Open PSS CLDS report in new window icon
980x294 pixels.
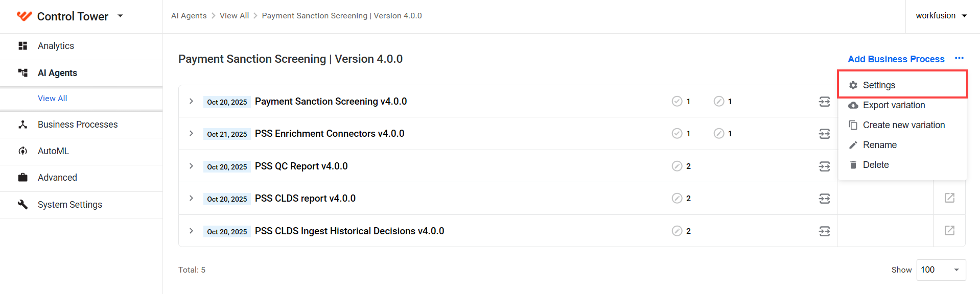[x=949, y=198]
